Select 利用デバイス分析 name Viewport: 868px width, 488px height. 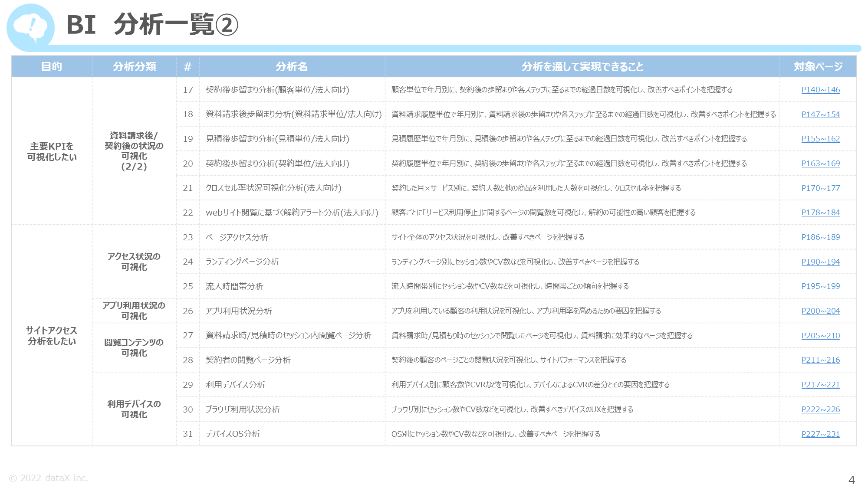[x=235, y=385]
